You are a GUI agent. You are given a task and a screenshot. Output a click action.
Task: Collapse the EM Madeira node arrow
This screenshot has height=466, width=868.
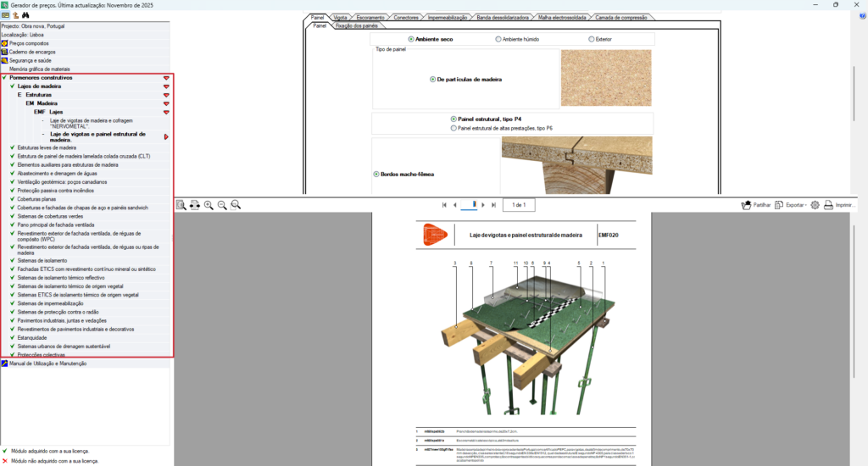click(x=166, y=104)
